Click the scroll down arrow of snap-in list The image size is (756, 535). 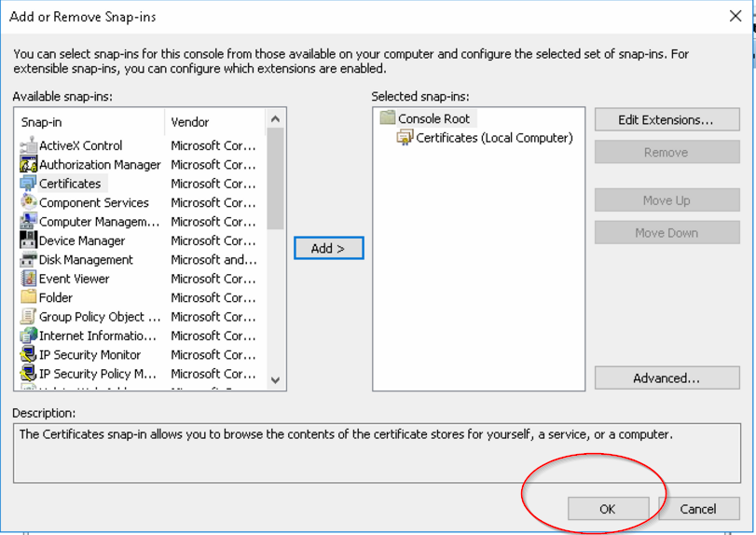pos(275,379)
